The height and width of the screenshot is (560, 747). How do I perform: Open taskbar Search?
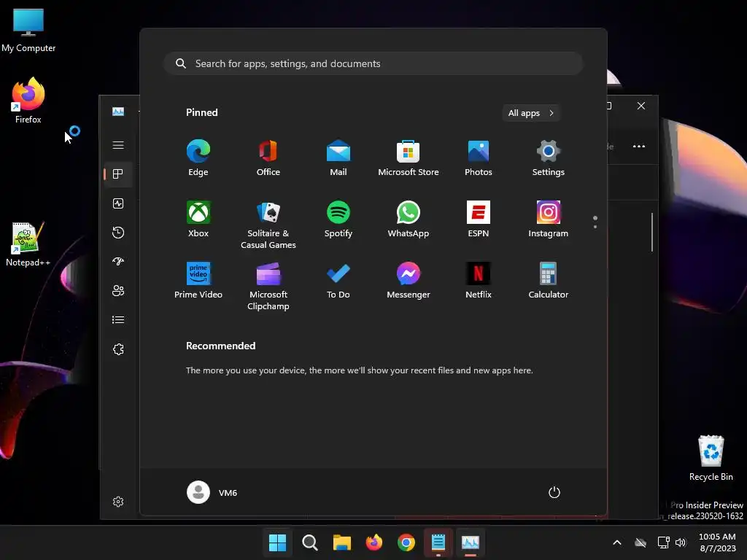point(309,542)
